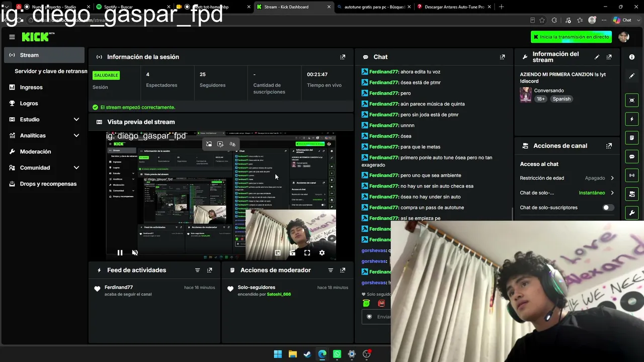Open the hamburger menu next to Kick logo

coord(12,37)
